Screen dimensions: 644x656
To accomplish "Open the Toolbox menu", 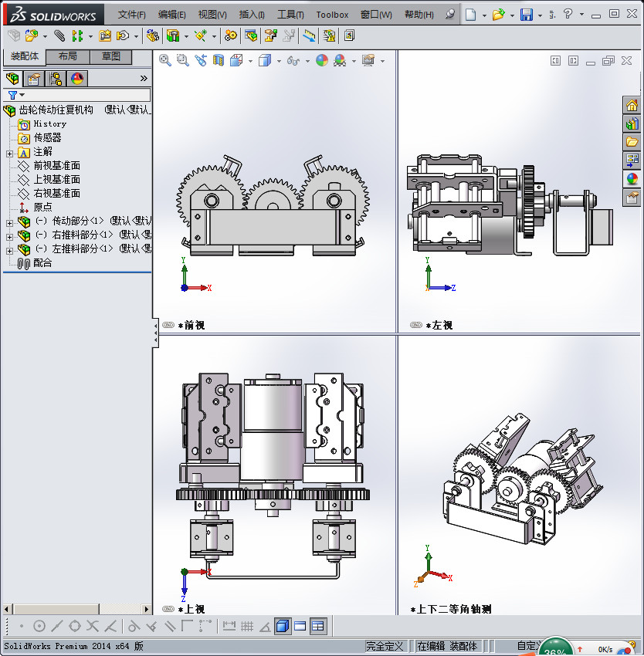I will tap(332, 15).
